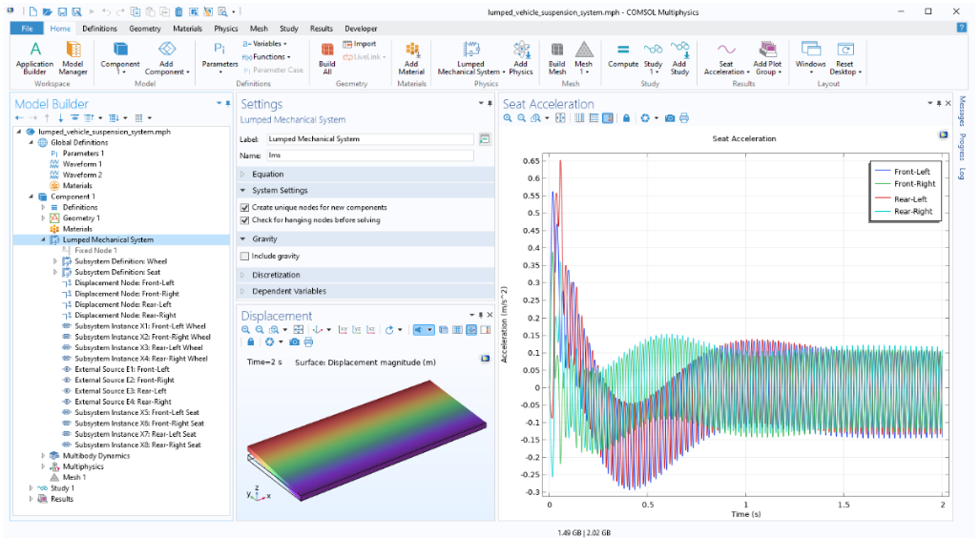Select External Source E1: Front-Left item
This screenshot has height=538, width=980.
(121, 369)
